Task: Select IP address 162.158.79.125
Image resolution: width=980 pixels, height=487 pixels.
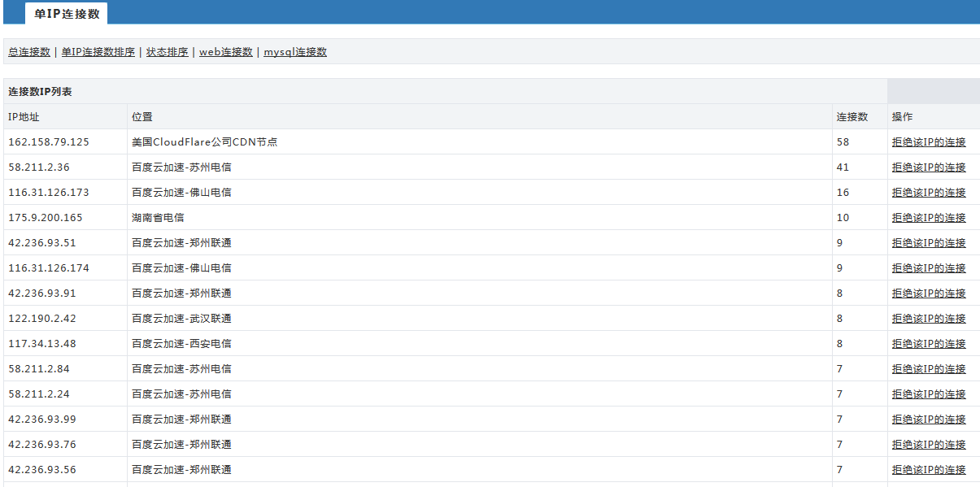Action: 49,142
